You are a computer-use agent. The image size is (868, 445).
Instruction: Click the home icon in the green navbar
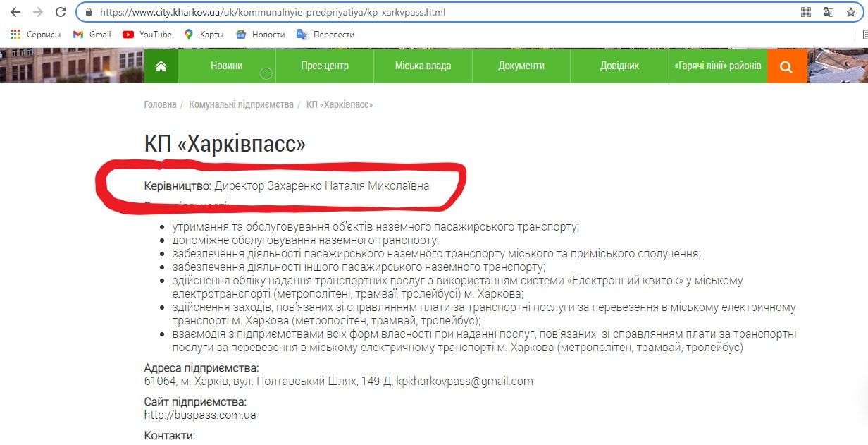[161, 66]
